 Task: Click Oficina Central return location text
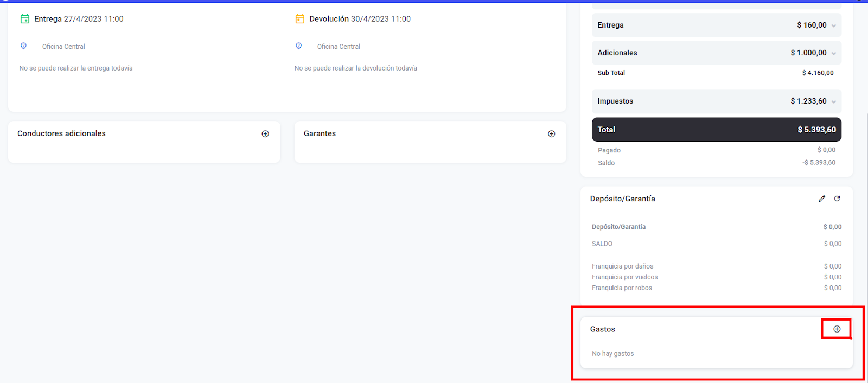point(339,47)
